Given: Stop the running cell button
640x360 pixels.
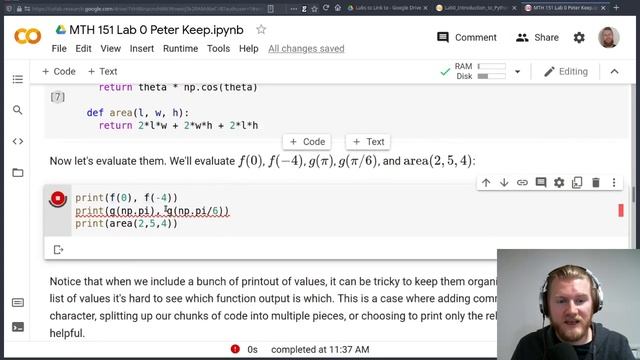Looking at the screenshot, I should [x=58, y=199].
